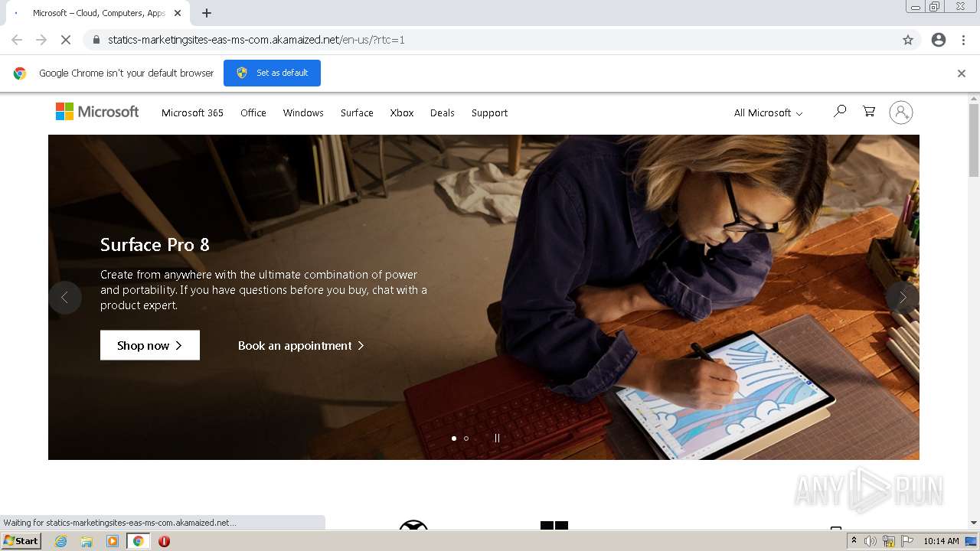The image size is (980, 551).
Task: Click red Opera taskbar icon
Action: click(x=164, y=541)
